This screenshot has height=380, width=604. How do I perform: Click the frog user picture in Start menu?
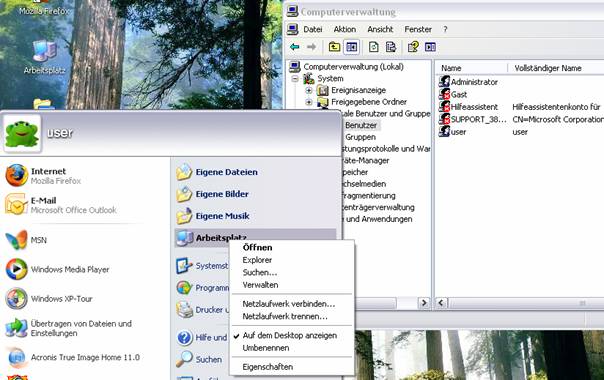[22, 134]
